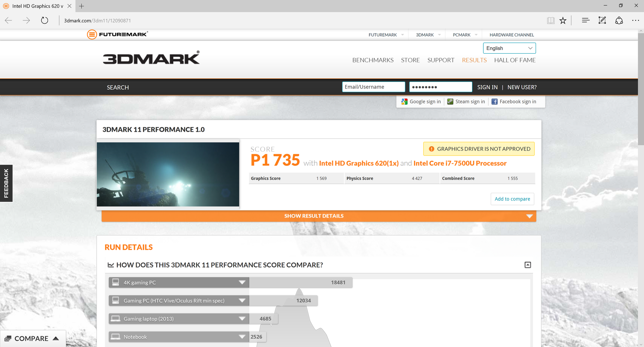Image resolution: width=644 pixels, height=347 pixels.
Task: Click the browser address bar URL
Action: [97, 20]
